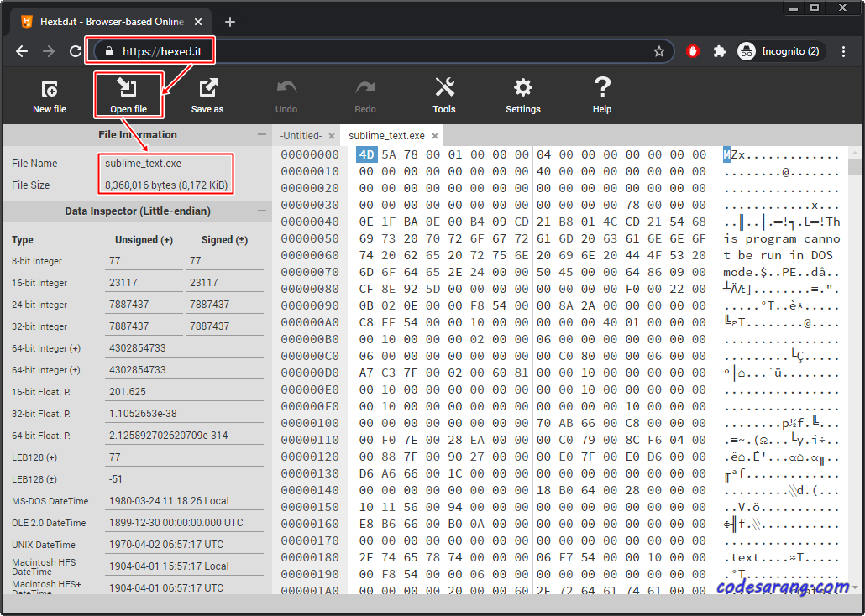865x616 pixels.
Task: Click 64-bit Integer (+) value 4302854733
Action: click(184, 348)
